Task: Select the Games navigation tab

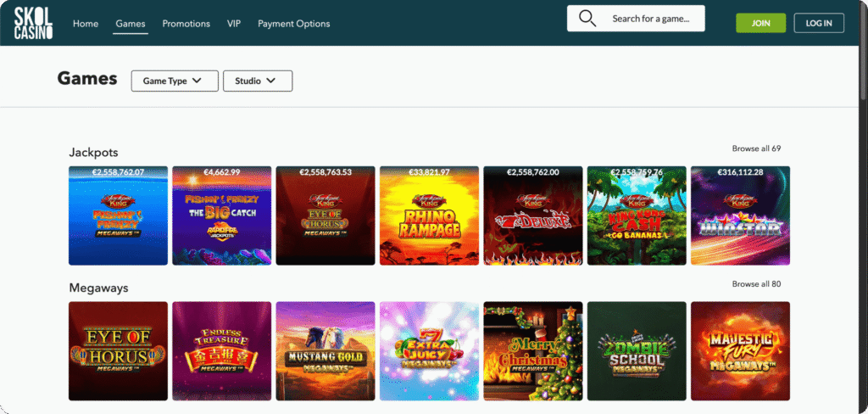Action: pos(130,24)
